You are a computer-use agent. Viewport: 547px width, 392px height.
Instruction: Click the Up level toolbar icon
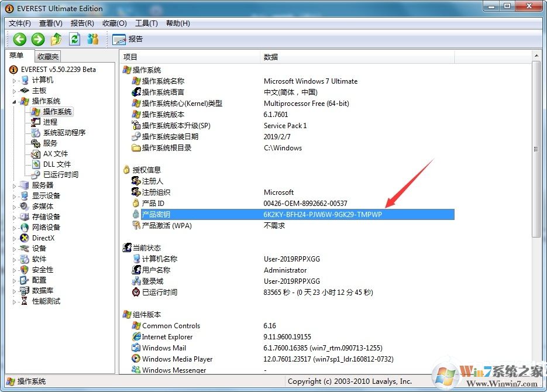click(x=56, y=39)
